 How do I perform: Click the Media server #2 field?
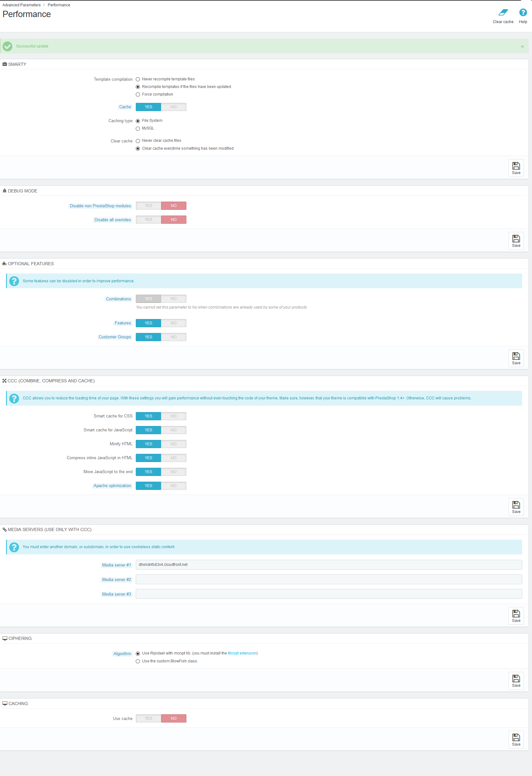click(x=329, y=579)
